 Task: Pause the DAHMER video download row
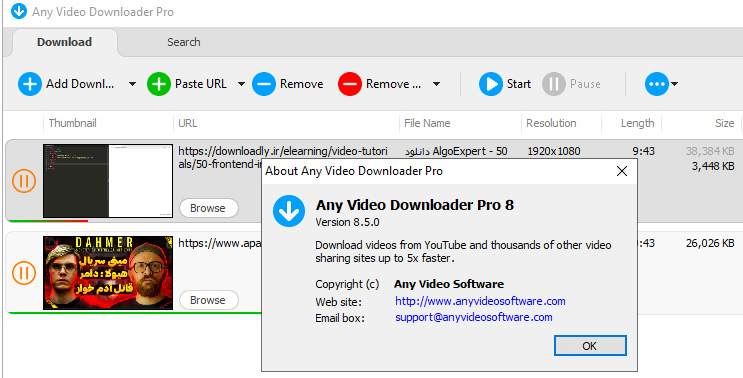pos(24,273)
